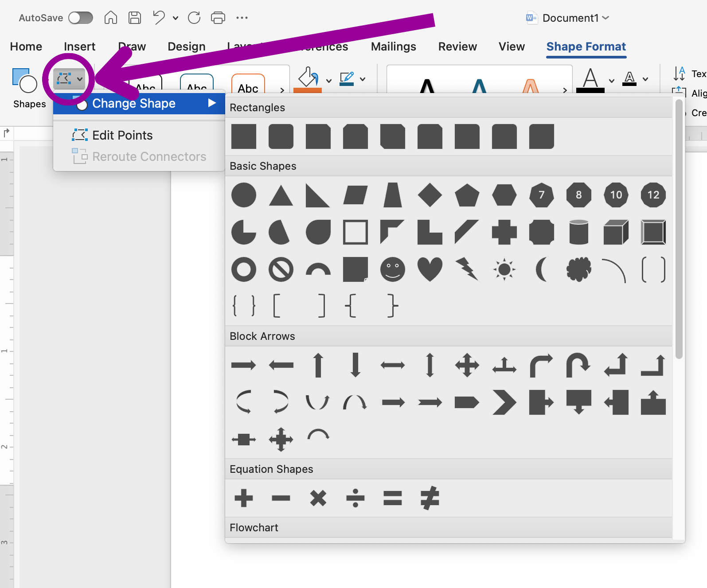
Task: Switch to the Review tab
Action: 457,47
